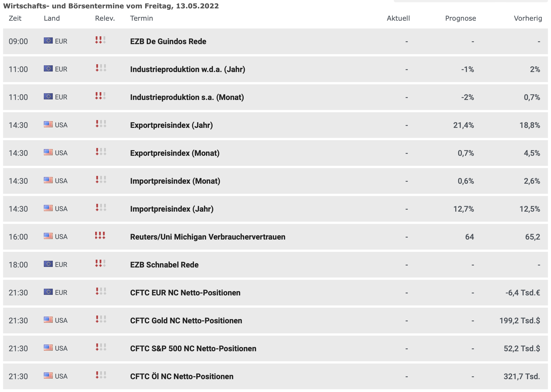551x392 pixels.
Task: Click previous value 199,2 Tsd.$
Action: [x=519, y=321]
